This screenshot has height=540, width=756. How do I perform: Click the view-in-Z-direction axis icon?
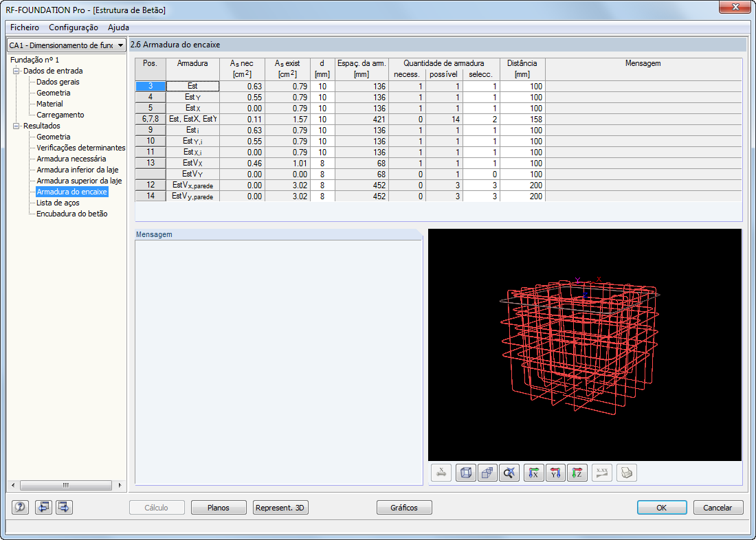[577, 473]
